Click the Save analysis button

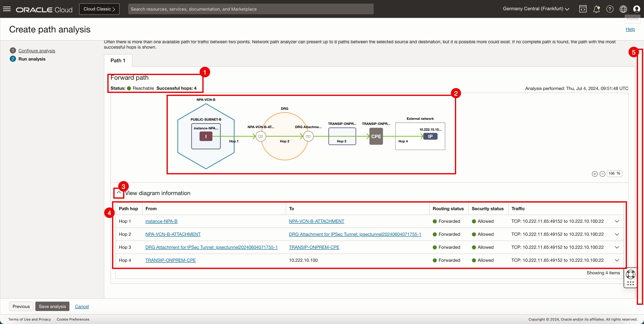[52, 307]
